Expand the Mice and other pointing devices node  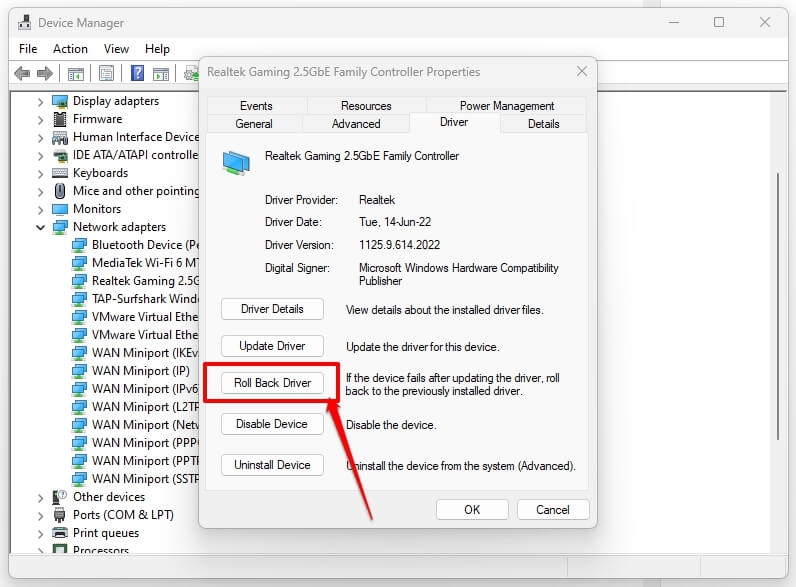click(x=40, y=192)
